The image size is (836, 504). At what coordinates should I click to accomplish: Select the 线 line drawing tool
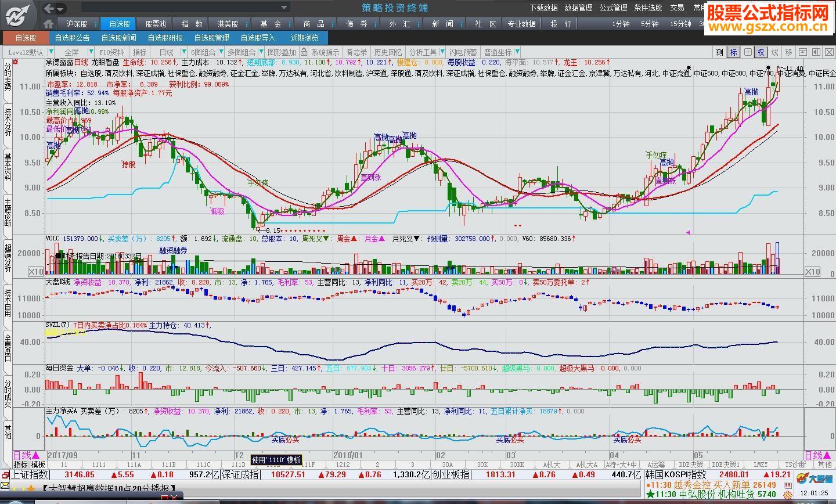coord(775,52)
